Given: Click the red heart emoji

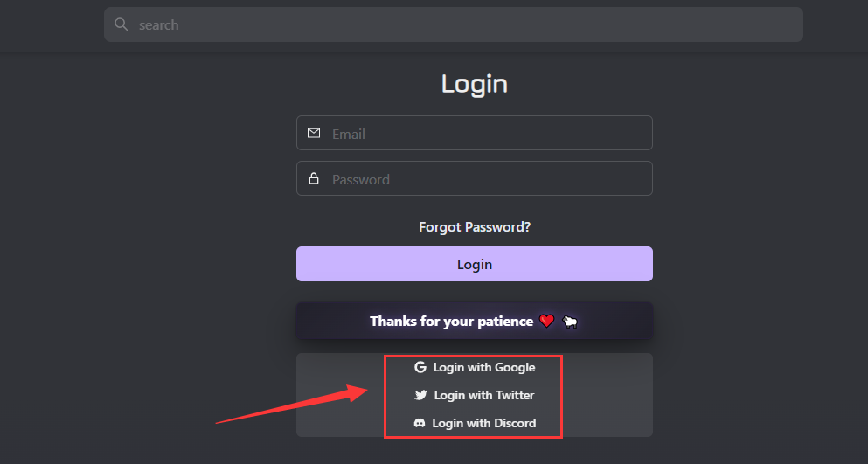Looking at the screenshot, I should [x=547, y=322].
